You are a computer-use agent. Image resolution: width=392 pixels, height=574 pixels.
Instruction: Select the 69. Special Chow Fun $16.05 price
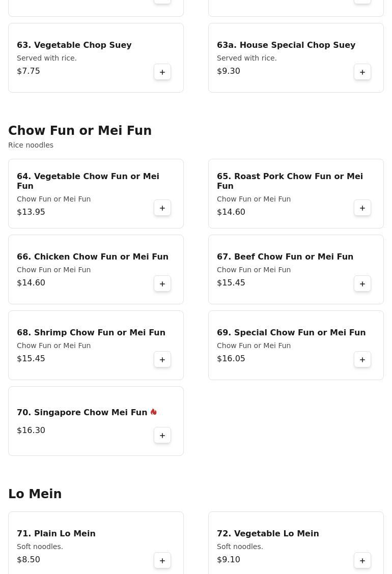(x=231, y=359)
